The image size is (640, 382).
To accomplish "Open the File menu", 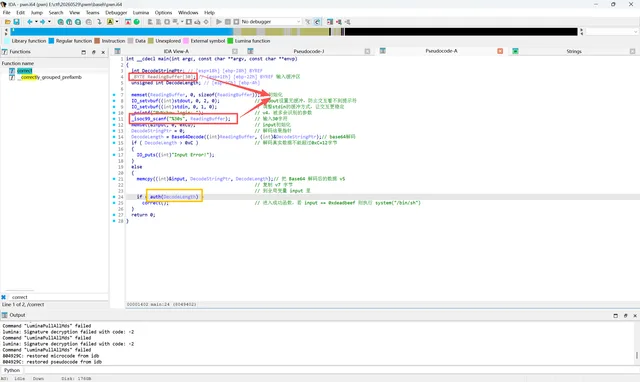I will pos(7,13).
